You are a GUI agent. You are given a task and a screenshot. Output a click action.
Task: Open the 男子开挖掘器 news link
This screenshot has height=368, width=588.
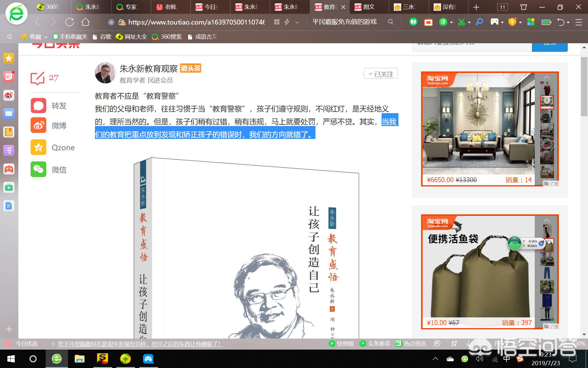tap(139, 344)
